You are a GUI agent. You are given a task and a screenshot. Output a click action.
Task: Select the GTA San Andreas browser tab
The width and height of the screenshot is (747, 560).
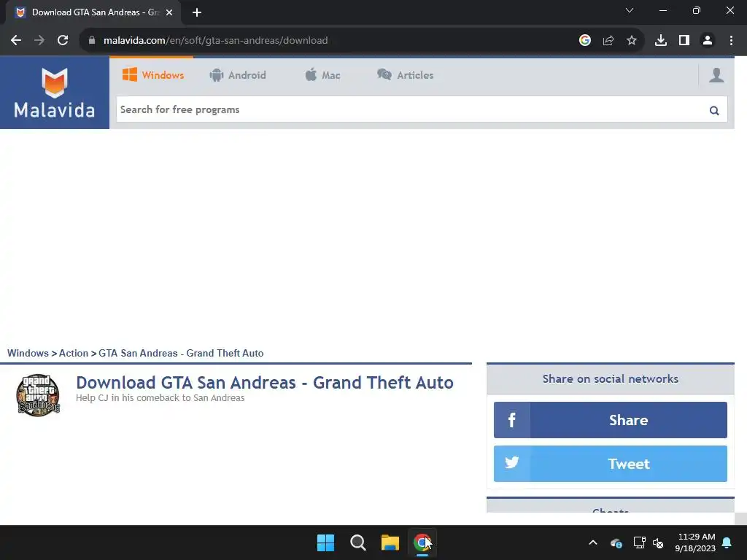pyautogui.click(x=93, y=12)
